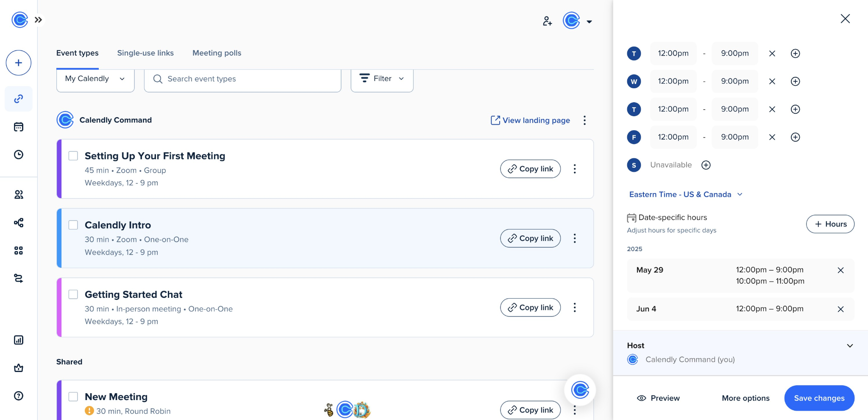Open Admin center crown icon

(19, 368)
